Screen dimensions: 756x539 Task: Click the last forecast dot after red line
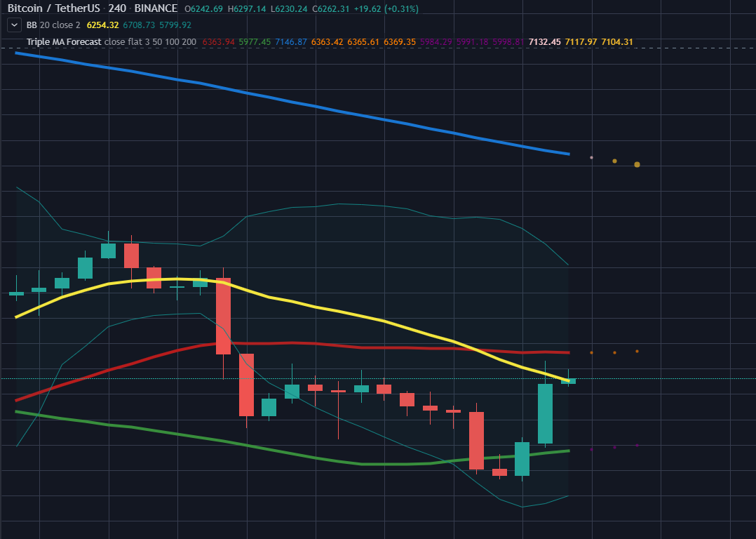tap(637, 351)
